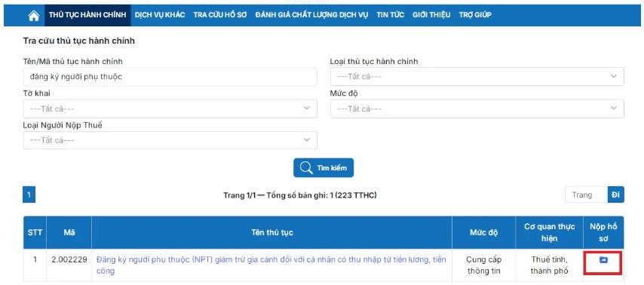
Task: Open TIN TỨC menu
Action: point(390,15)
